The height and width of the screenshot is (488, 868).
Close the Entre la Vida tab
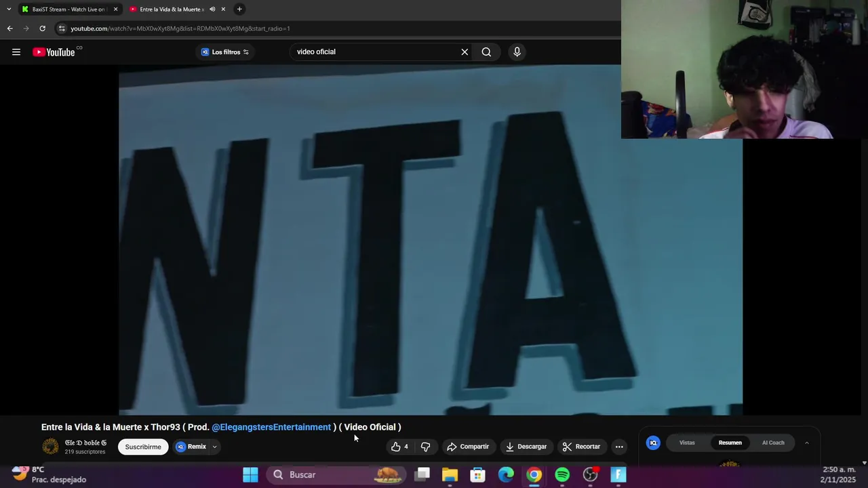tap(223, 9)
